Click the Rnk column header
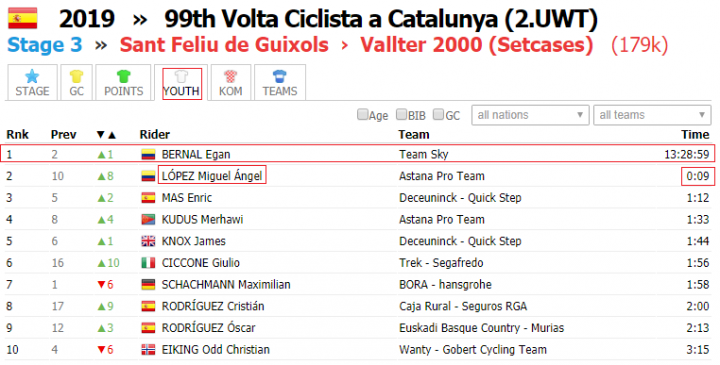 (17, 135)
